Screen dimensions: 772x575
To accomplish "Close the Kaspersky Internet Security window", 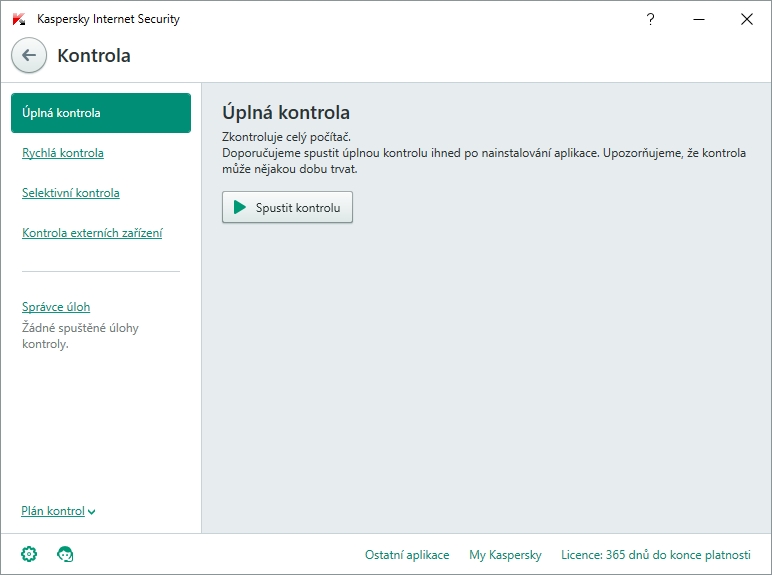I will (x=746, y=19).
